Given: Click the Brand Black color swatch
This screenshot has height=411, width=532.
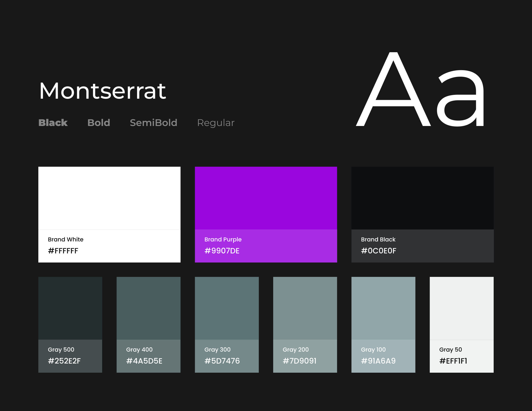Looking at the screenshot, I should pyautogui.click(x=422, y=198).
